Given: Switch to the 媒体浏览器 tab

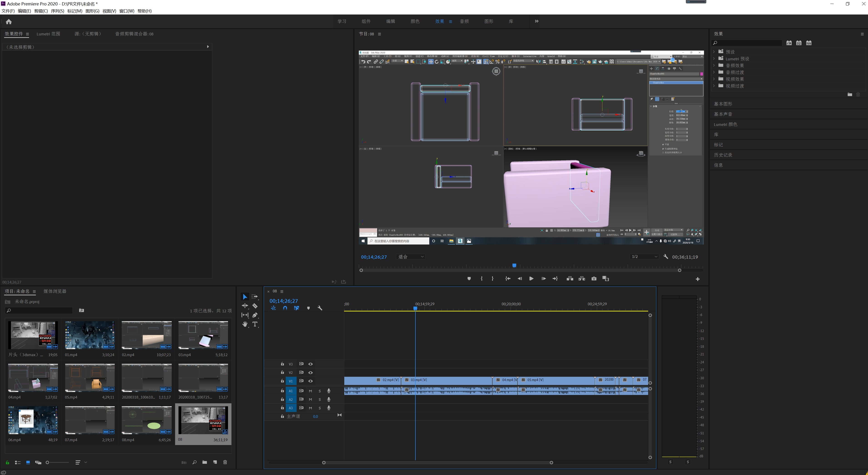Looking at the screenshot, I should pos(55,291).
